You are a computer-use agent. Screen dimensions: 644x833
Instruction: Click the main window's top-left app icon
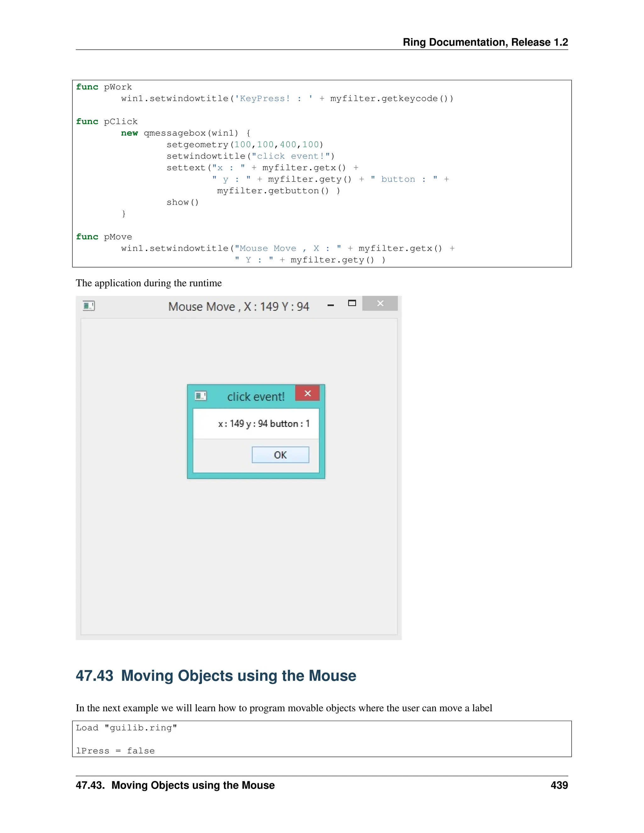point(88,306)
